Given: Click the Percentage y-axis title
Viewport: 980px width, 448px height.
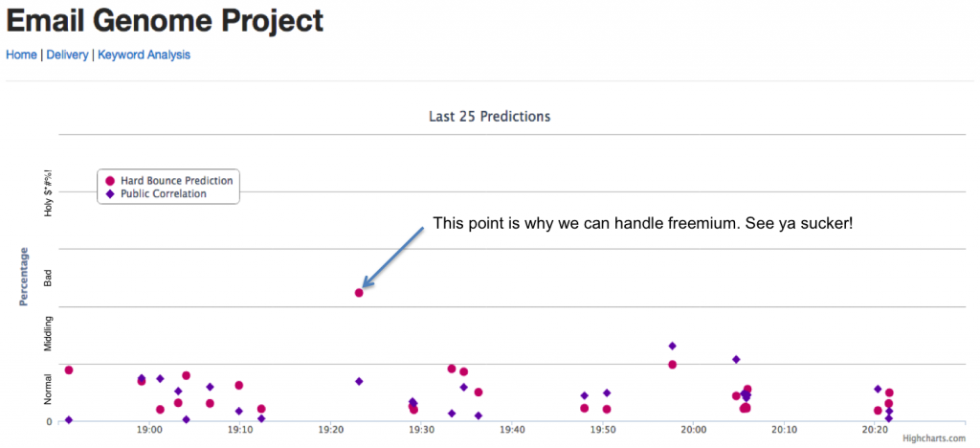Looking at the screenshot, I should point(25,278).
